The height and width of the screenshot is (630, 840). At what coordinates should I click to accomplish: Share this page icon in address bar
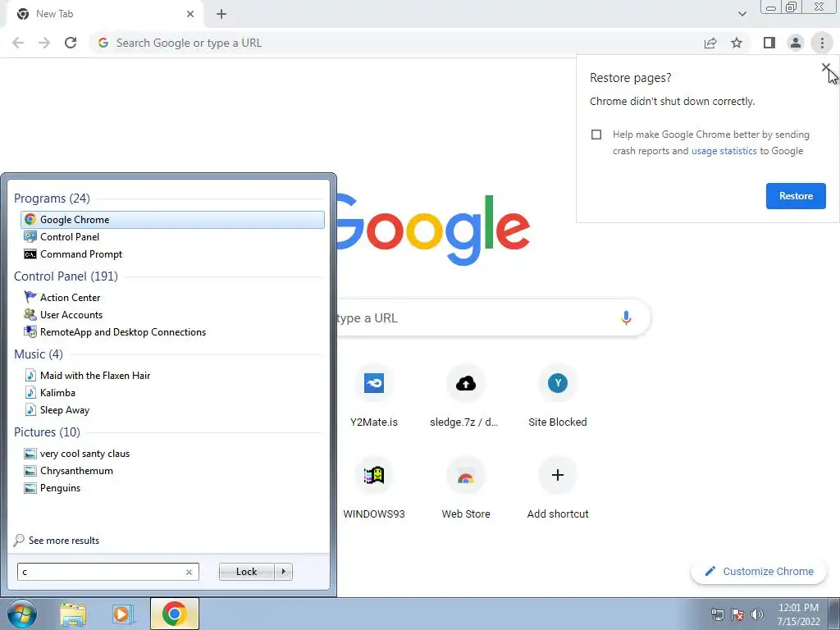click(710, 43)
